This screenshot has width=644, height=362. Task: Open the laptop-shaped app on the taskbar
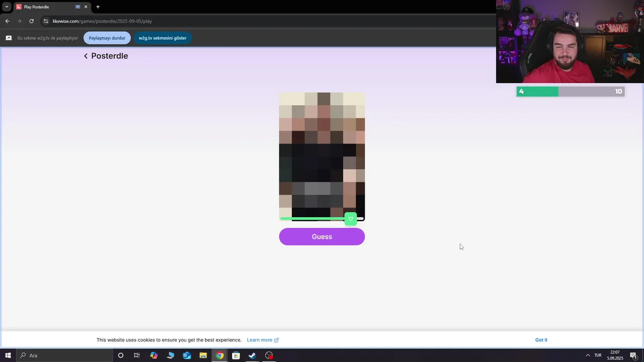click(171, 355)
